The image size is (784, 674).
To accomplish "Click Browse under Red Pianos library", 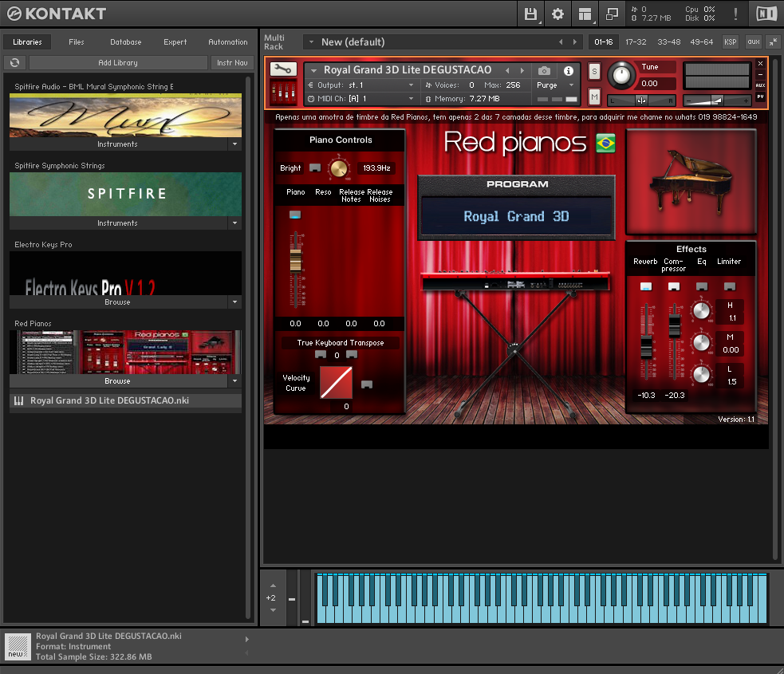I will (117, 381).
